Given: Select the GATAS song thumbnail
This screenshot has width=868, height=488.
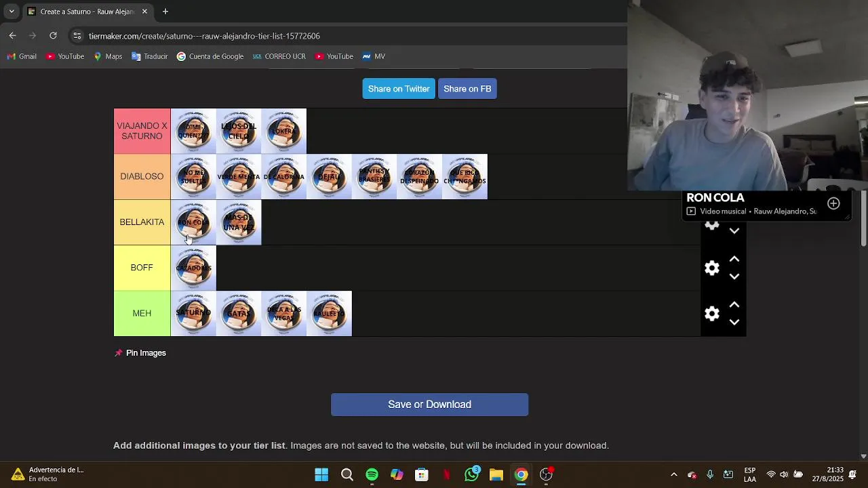Looking at the screenshot, I should [239, 313].
